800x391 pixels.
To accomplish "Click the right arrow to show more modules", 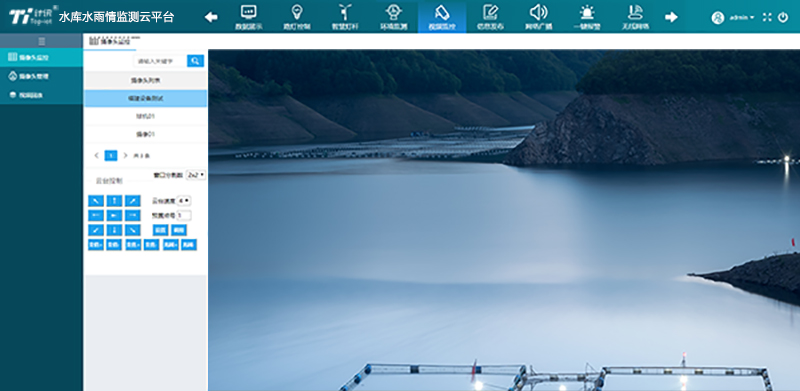I will (671, 17).
